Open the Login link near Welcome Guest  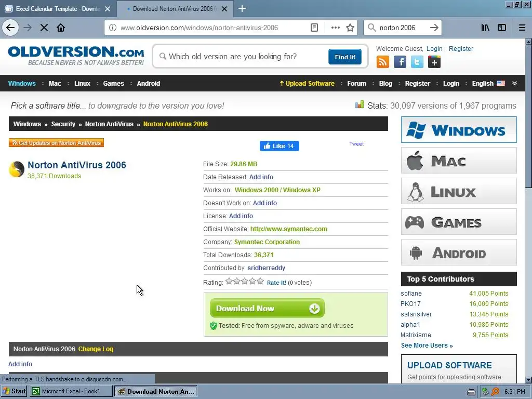click(x=434, y=48)
